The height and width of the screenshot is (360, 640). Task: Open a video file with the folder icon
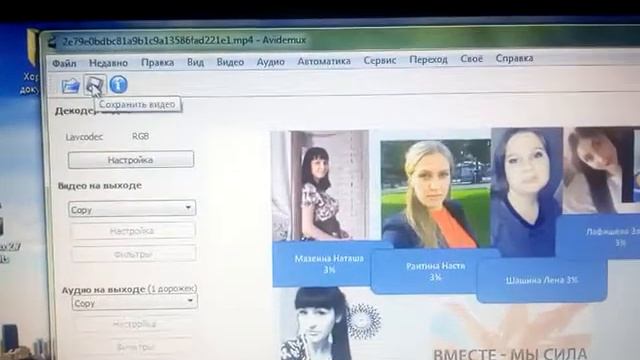(x=70, y=86)
